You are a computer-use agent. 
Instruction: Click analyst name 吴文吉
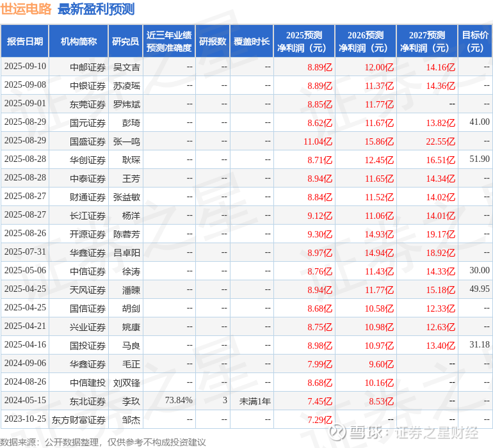pyautogui.click(x=126, y=67)
